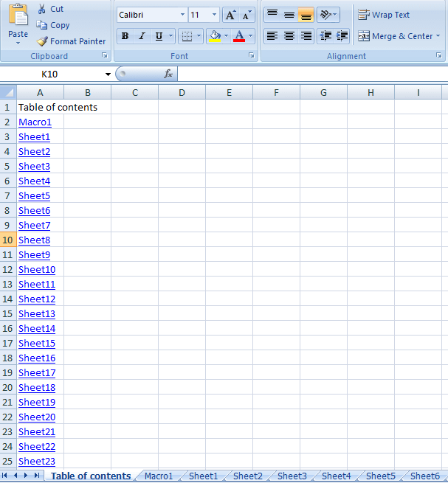Toggle Bold formatting

pos(125,36)
